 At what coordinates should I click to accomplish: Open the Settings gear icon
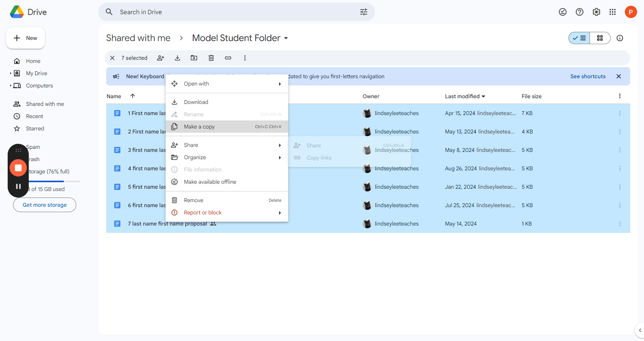596,12
